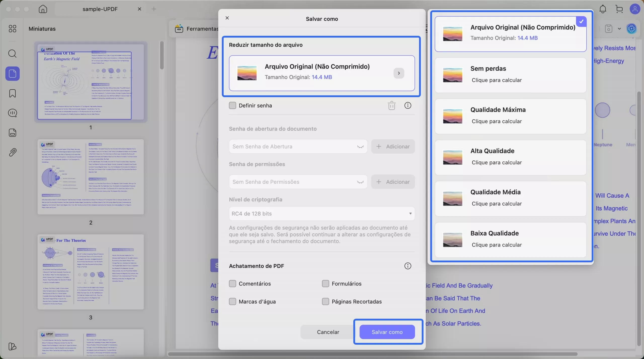The height and width of the screenshot is (359, 644).
Task: Open the save dropdown arrow in the toolbar
Action: point(619,29)
